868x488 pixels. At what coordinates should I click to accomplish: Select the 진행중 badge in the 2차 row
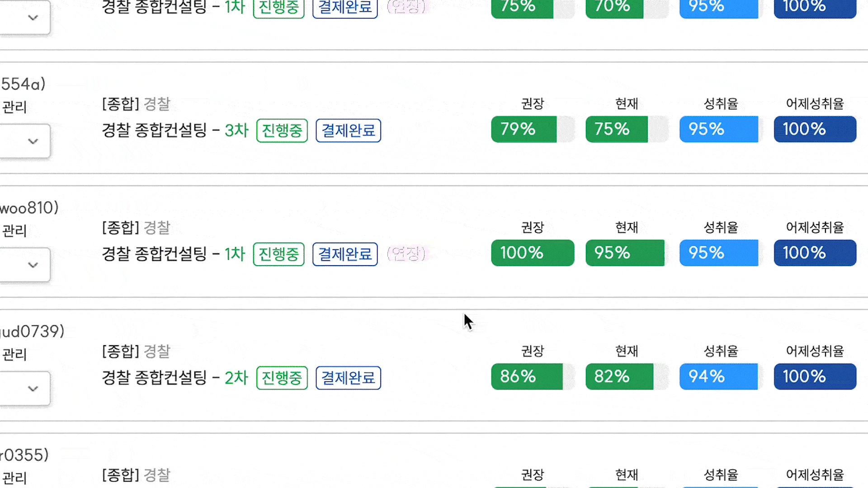tap(282, 378)
